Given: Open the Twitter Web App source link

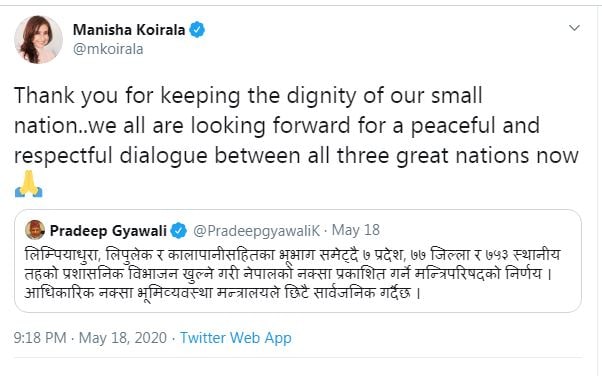Looking at the screenshot, I should 236,338.
